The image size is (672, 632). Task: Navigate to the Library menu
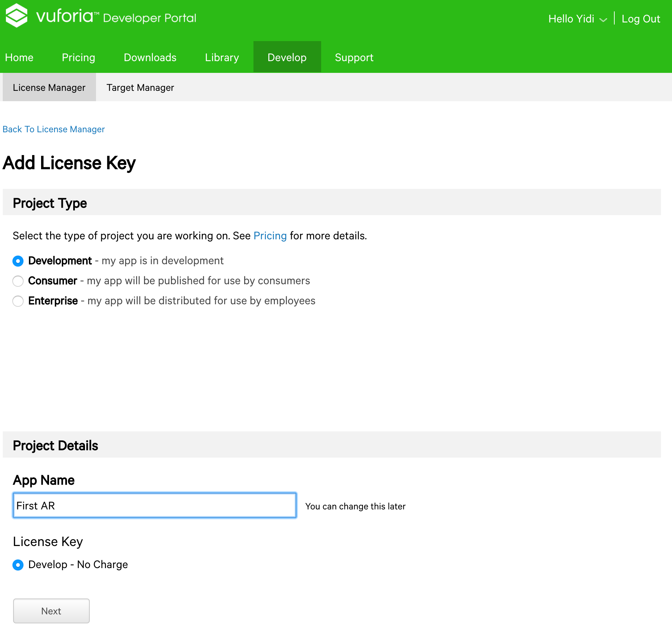point(222,57)
